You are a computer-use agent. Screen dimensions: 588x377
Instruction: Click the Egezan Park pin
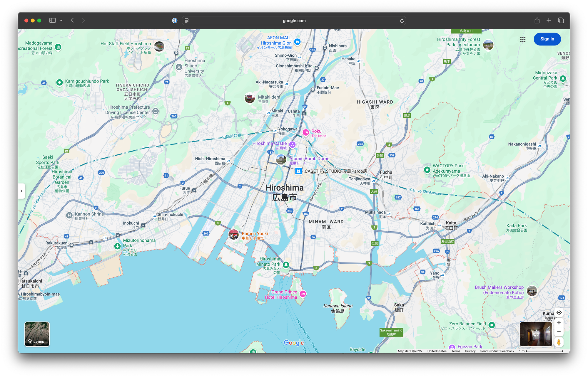(452, 347)
